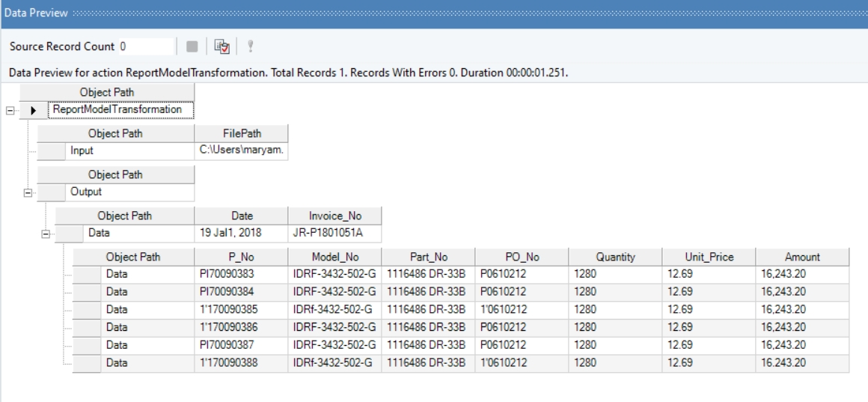Click the Amount column header
868x402 pixels.
click(x=802, y=257)
